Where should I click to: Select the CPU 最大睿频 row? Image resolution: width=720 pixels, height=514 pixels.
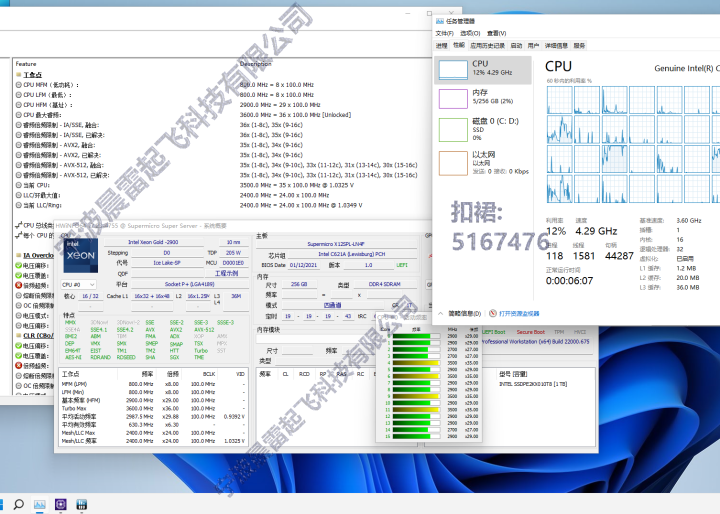coord(220,115)
